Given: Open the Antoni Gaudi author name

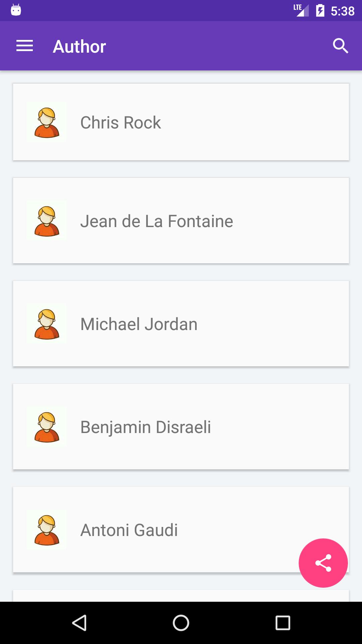Looking at the screenshot, I should click(129, 530).
